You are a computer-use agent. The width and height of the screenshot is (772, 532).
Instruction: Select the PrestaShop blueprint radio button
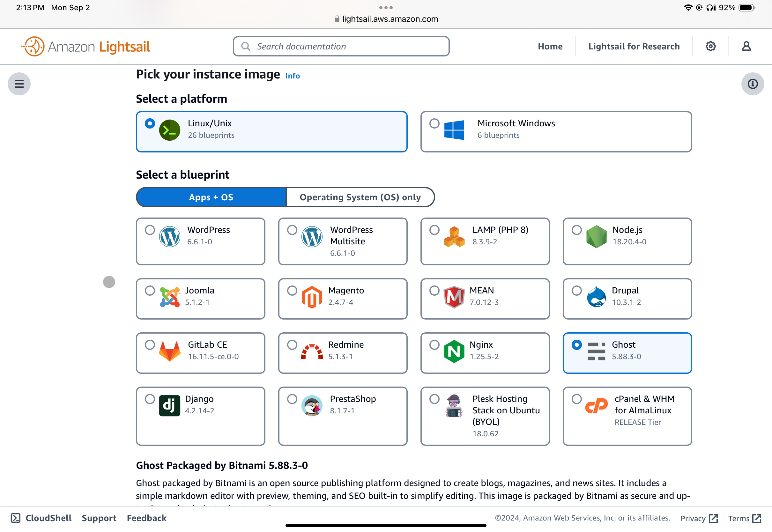point(292,399)
